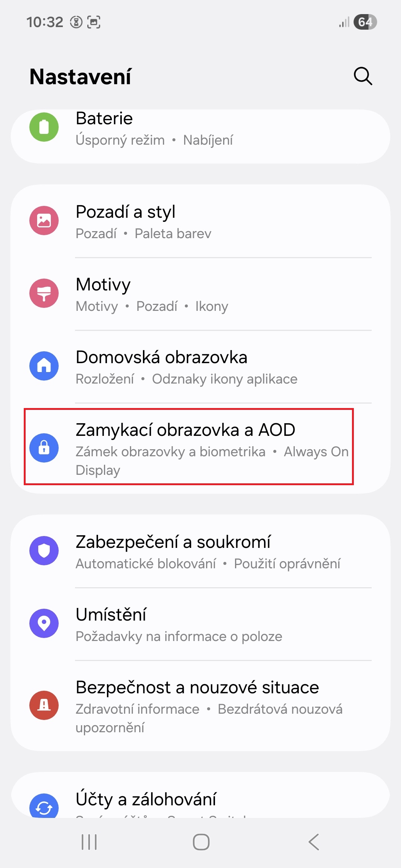Open recent apps navigation button
This screenshot has width=401, height=868.
pyautogui.click(x=89, y=842)
